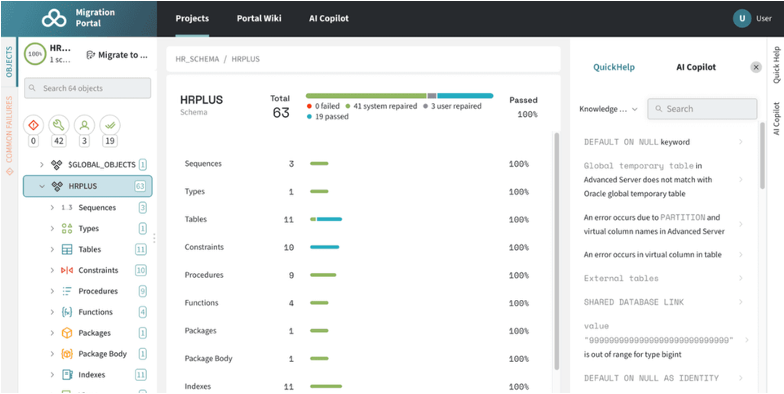The height and width of the screenshot is (394, 784).
Task: Expand the Constraints tree node
Action: (52, 270)
